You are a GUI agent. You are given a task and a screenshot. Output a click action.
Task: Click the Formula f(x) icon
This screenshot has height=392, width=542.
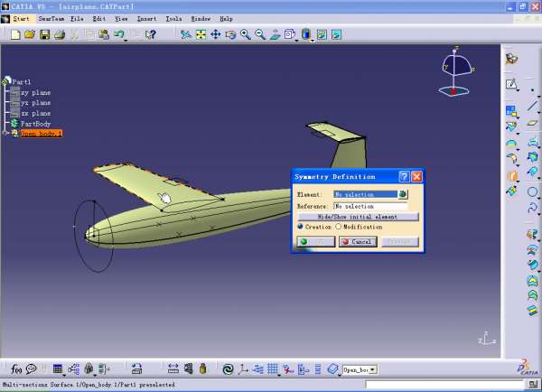16,369
